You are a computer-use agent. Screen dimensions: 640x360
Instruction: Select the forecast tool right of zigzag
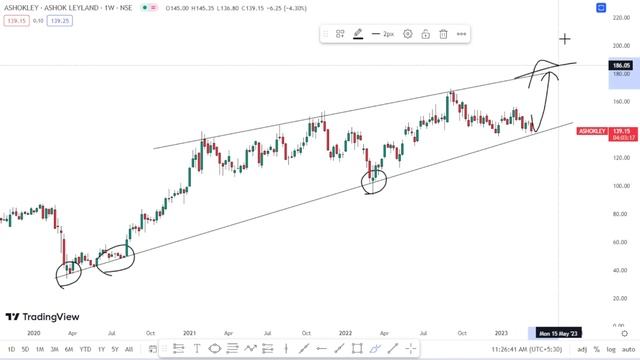coord(268,348)
